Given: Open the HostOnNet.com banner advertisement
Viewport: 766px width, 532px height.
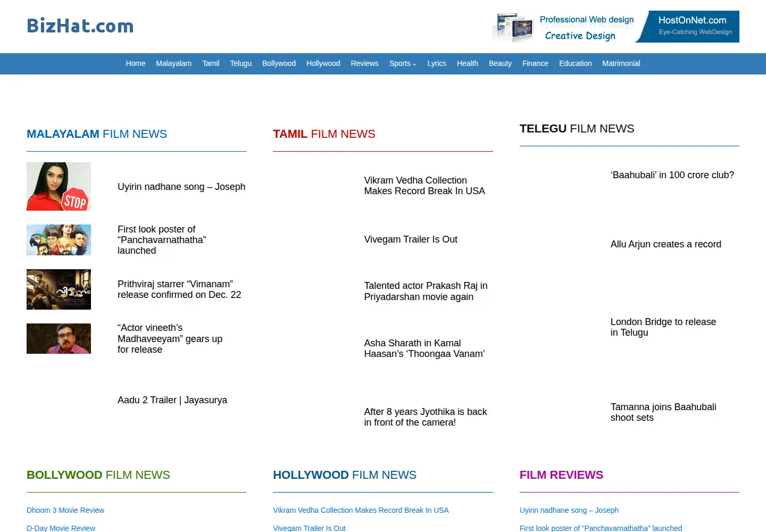Looking at the screenshot, I should point(615,27).
